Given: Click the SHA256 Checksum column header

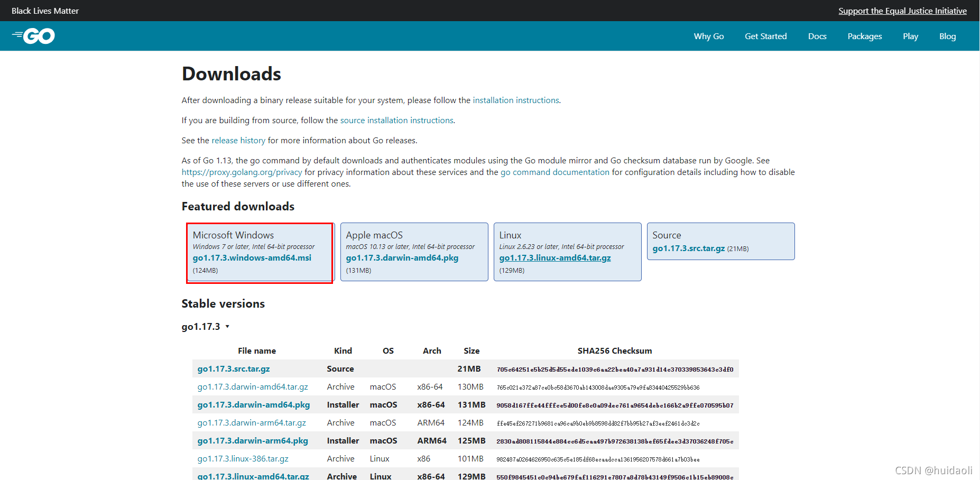Looking at the screenshot, I should click(614, 350).
